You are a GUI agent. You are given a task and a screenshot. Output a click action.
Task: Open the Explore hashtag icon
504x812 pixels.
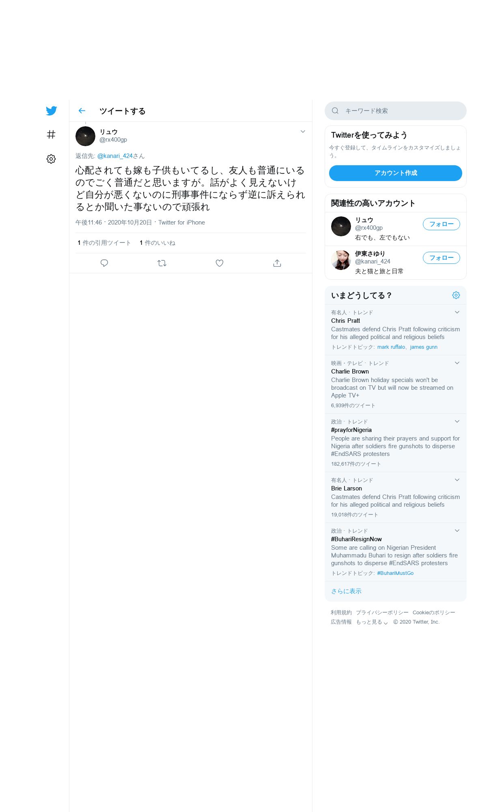tap(51, 134)
